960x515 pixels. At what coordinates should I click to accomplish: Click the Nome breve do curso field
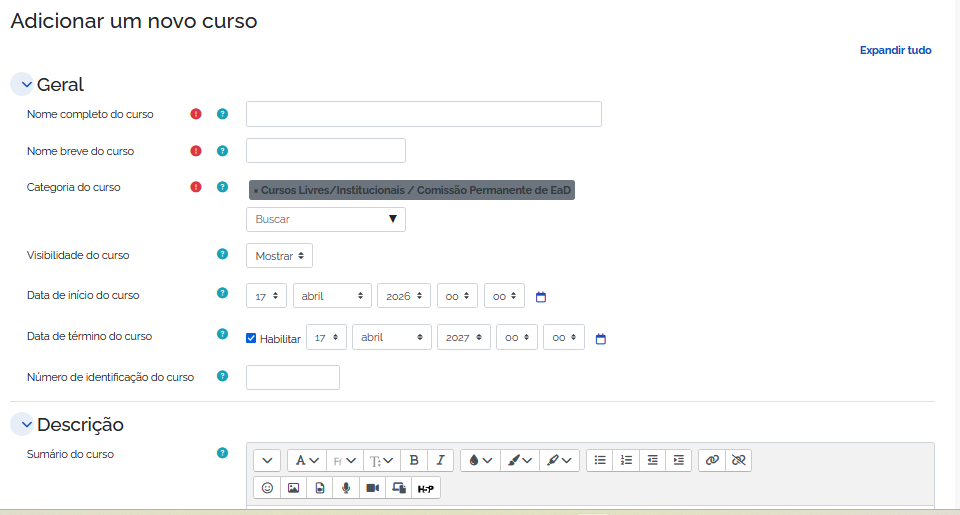[x=325, y=151]
